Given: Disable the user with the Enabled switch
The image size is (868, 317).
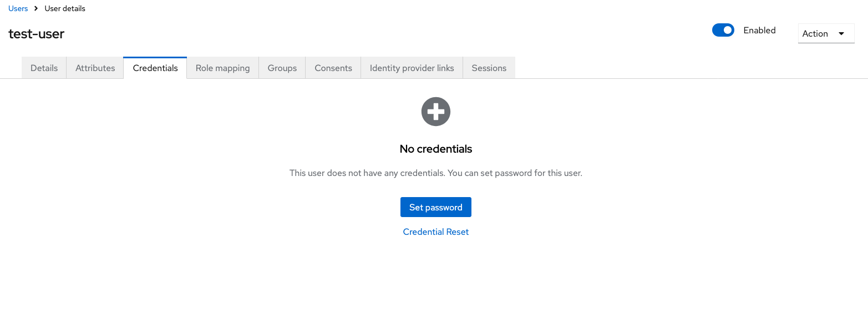Looking at the screenshot, I should pyautogui.click(x=723, y=31).
